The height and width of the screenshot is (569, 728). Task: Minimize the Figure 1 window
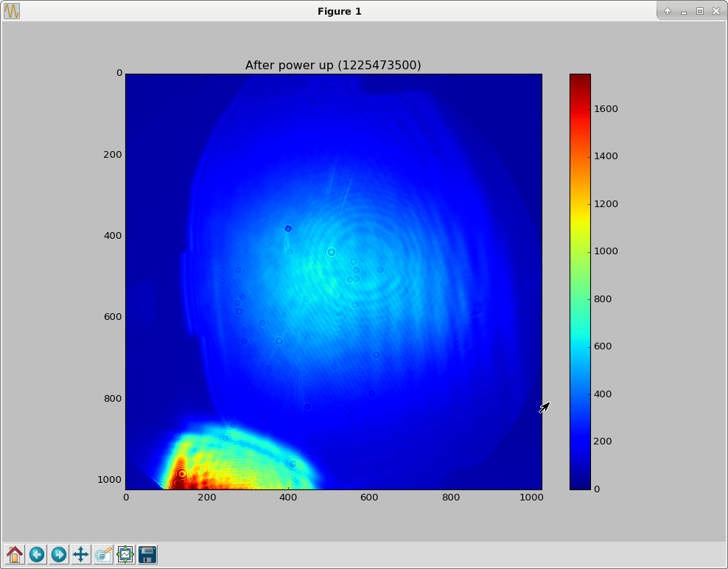(x=684, y=11)
